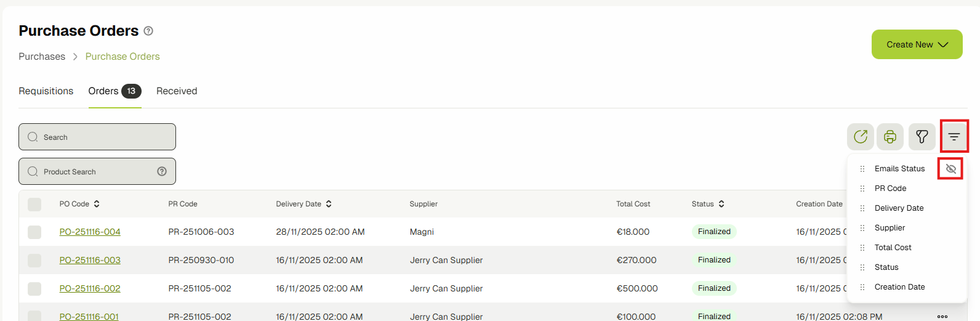Click help icon next to Purchase Orders title
This screenshot has height=321, width=980.
tap(148, 31)
